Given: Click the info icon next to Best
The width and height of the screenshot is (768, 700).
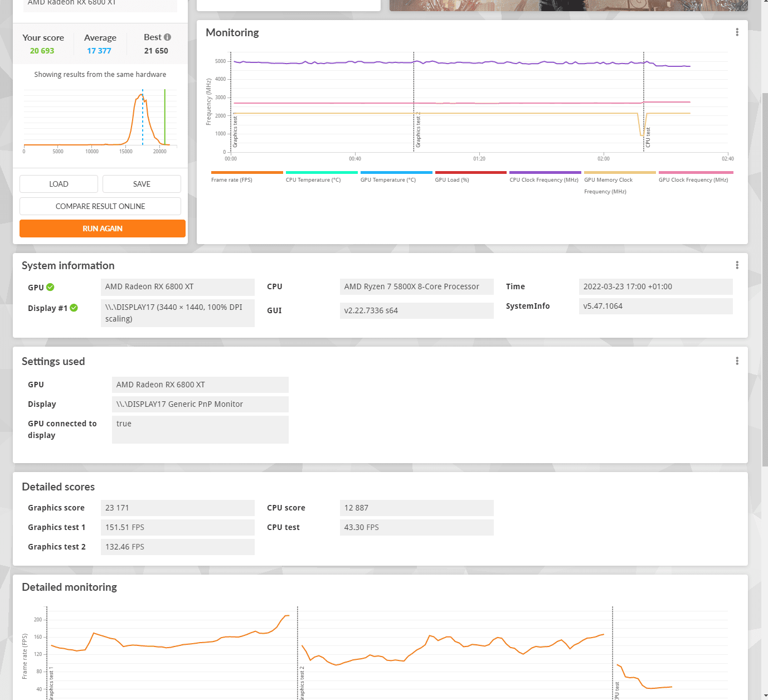Looking at the screenshot, I should pyautogui.click(x=167, y=37).
